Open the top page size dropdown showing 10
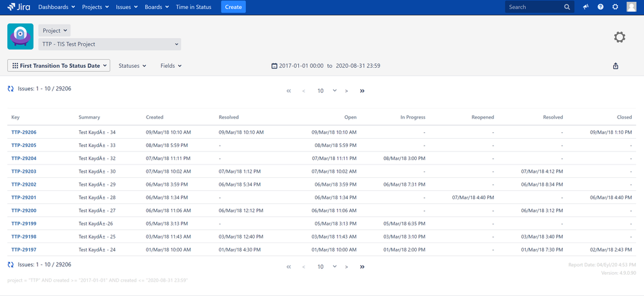Image resolution: width=644 pixels, height=296 pixels. [x=327, y=91]
